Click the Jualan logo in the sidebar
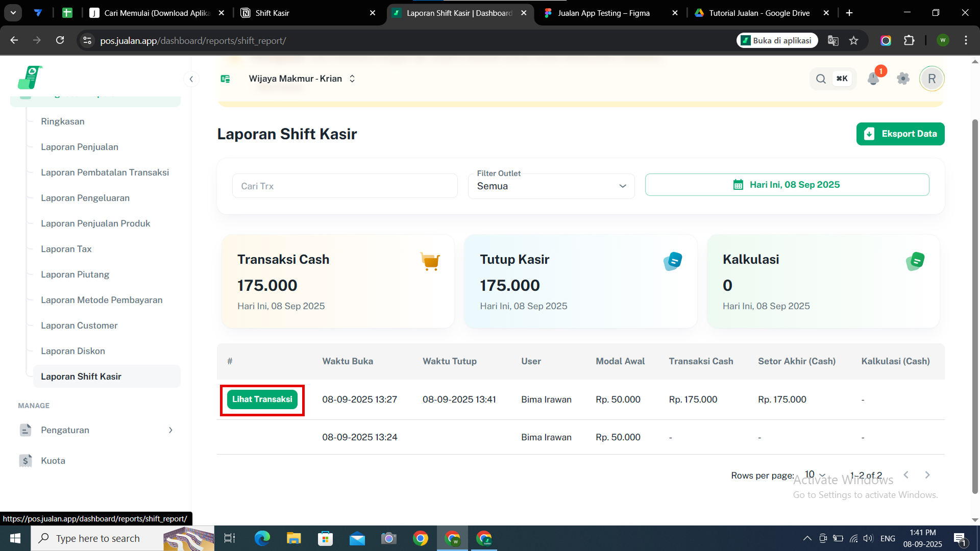980x551 pixels. coord(30,78)
